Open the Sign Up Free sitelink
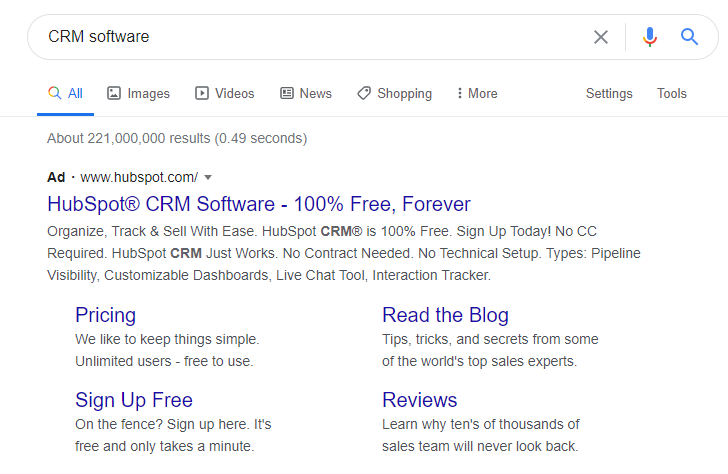The image size is (728, 474). [x=134, y=400]
